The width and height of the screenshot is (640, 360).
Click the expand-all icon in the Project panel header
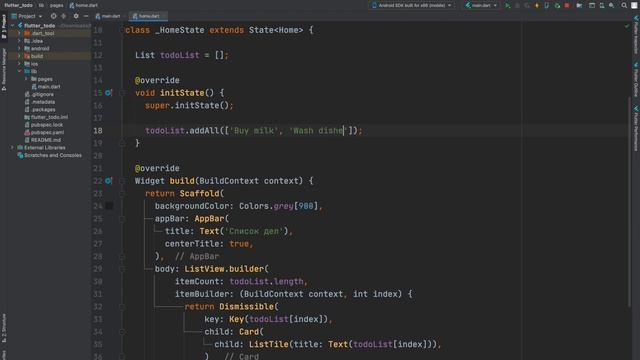[x=64, y=16]
